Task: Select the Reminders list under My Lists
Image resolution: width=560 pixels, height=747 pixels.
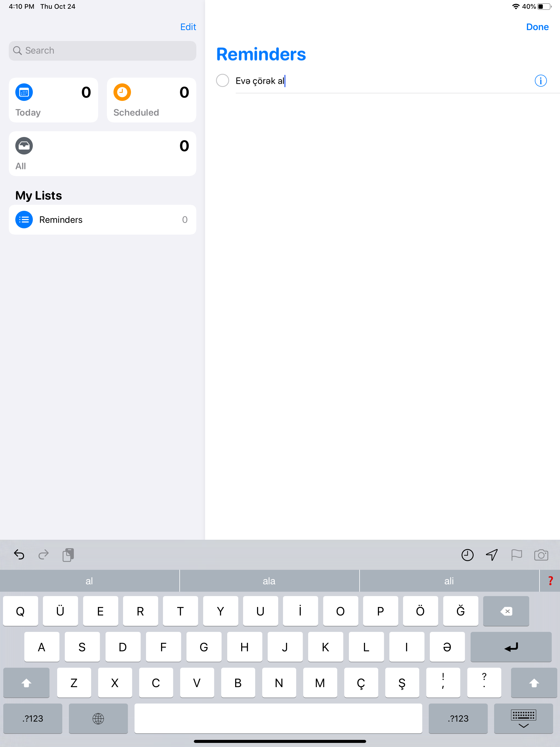Action: [102, 220]
